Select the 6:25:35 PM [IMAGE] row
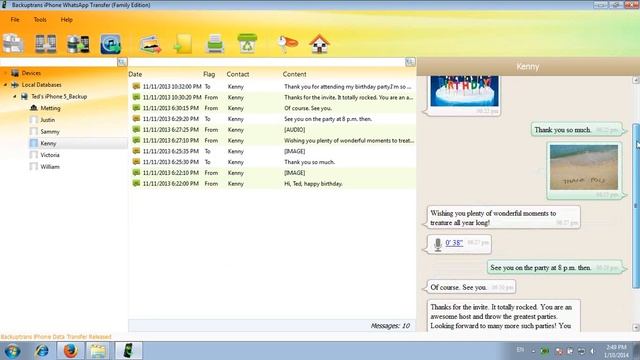This screenshot has height=360, width=640. pyautogui.click(x=272, y=151)
